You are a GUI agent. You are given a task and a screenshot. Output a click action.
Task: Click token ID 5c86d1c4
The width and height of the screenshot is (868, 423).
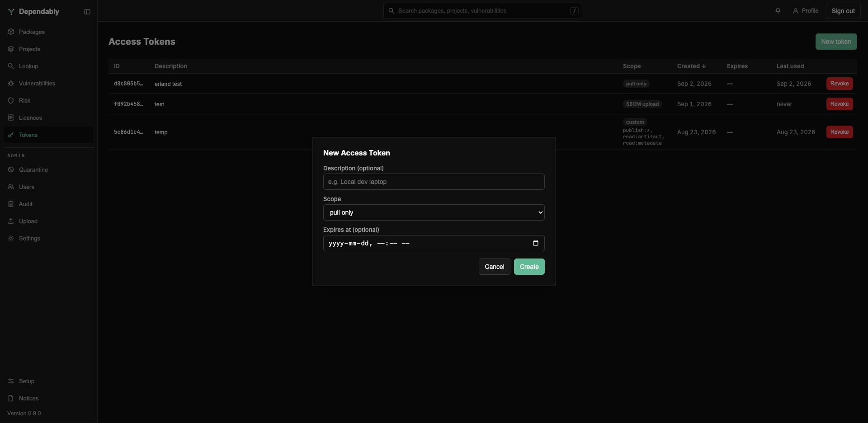pyautogui.click(x=128, y=132)
